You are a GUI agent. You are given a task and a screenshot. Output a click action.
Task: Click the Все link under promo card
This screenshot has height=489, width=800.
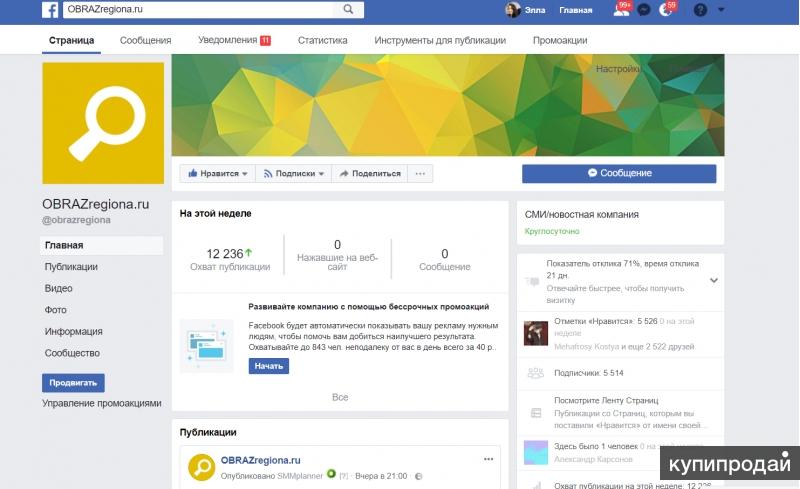click(x=340, y=397)
